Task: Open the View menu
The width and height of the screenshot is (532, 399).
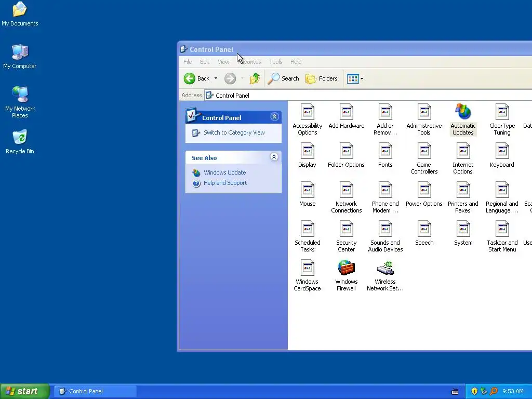Action: 223,62
